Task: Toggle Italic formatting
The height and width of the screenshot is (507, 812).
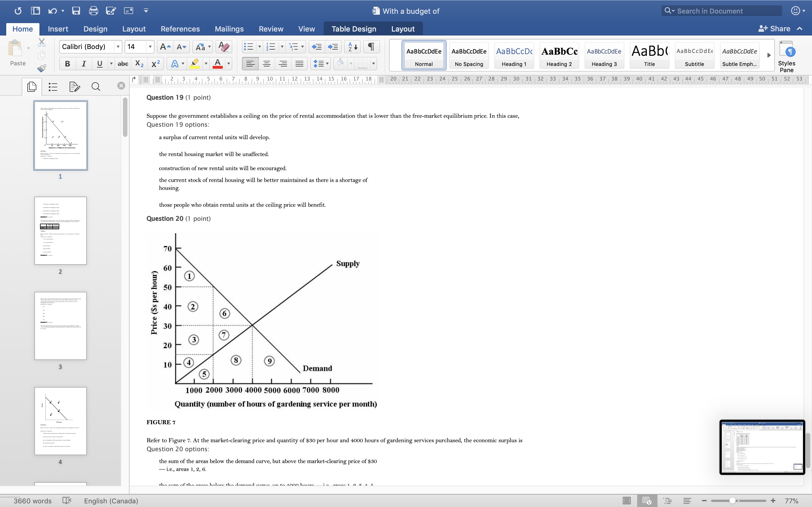Action: [x=83, y=63]
